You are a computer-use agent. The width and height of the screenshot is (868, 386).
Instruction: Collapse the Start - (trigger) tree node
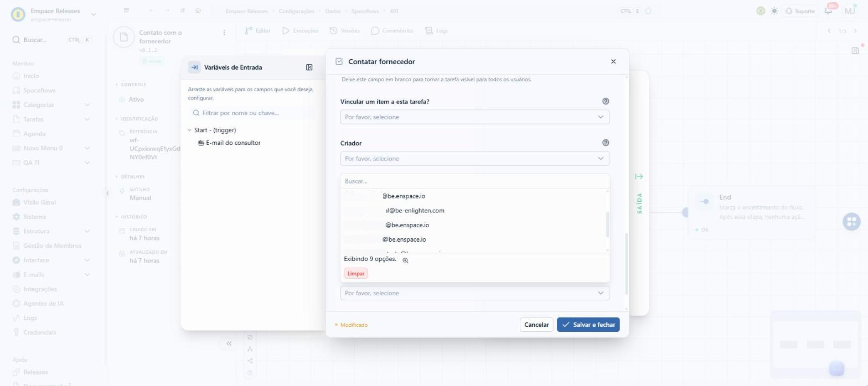pos(190,131)
